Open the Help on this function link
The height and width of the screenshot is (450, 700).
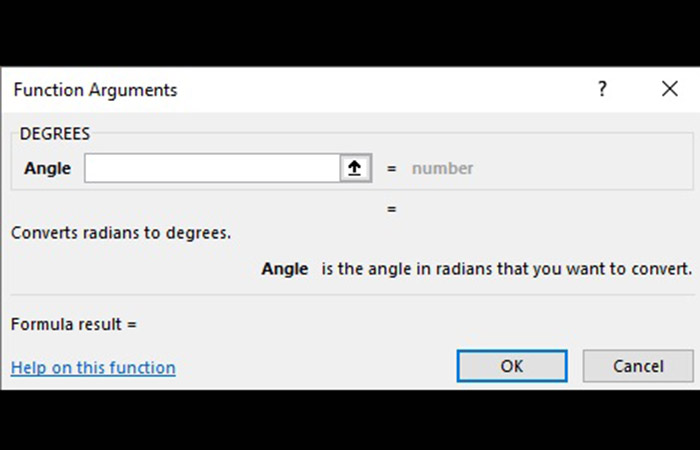tap(93, 368)
